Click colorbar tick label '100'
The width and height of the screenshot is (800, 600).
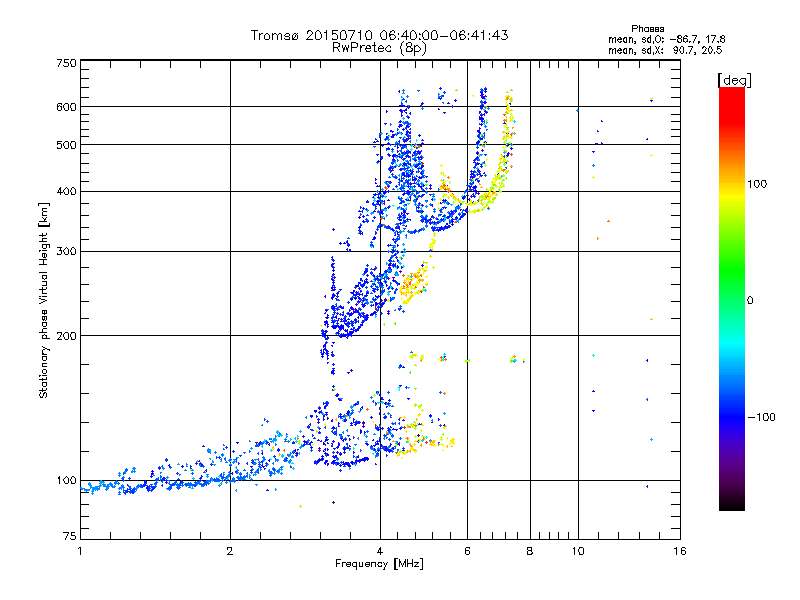[757, 184]
